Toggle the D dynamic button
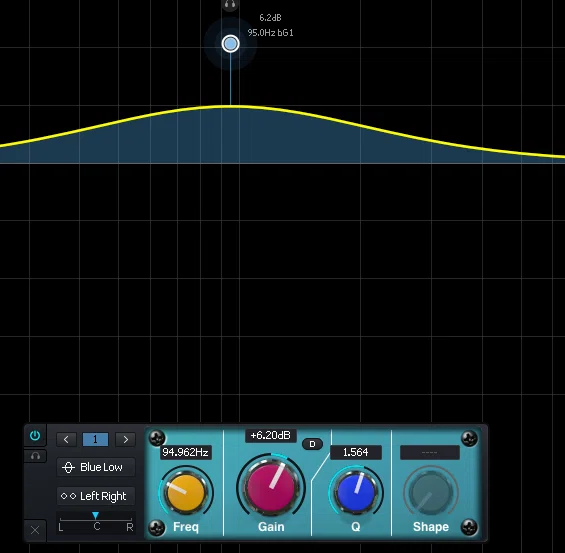Image resolution: width=565 pixels, height=553 pixels. [x=312, y=444]
